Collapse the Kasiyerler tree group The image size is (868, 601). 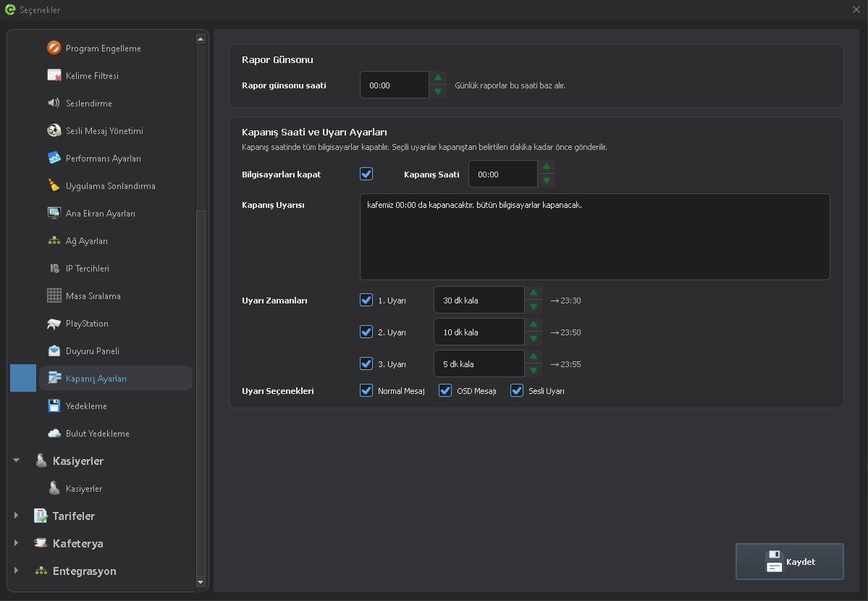(17, 461)
